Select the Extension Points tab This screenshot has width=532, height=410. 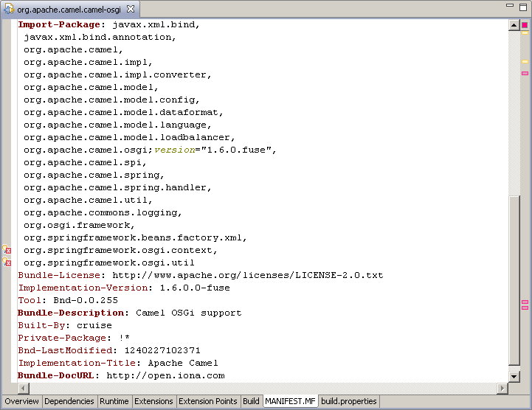tap(208, 402)
